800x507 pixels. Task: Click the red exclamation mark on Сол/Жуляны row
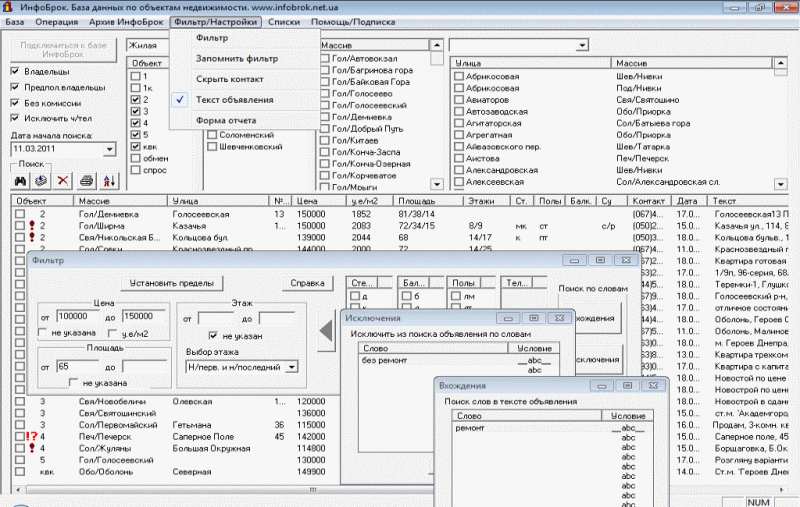point(32,448)
